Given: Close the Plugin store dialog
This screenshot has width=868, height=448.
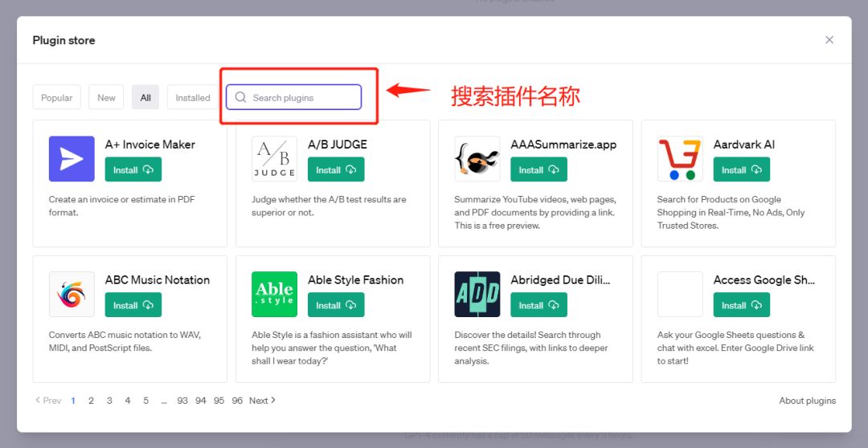Looking at the screenshot, I should (x=829, y=40).
